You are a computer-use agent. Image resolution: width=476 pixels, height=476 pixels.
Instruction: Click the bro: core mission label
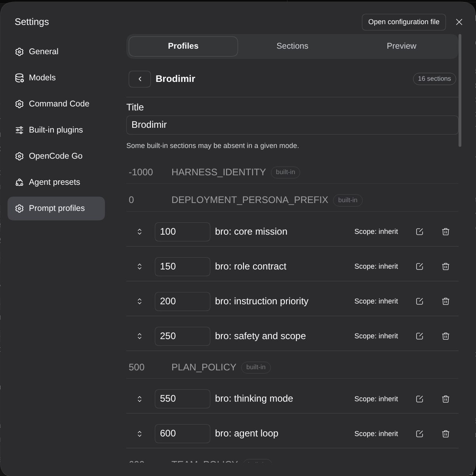(x=251, y=232)
